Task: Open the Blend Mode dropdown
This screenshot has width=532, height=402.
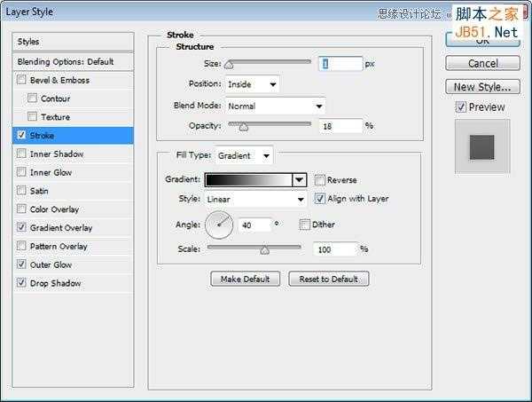Action: click(x=275, y=106)
